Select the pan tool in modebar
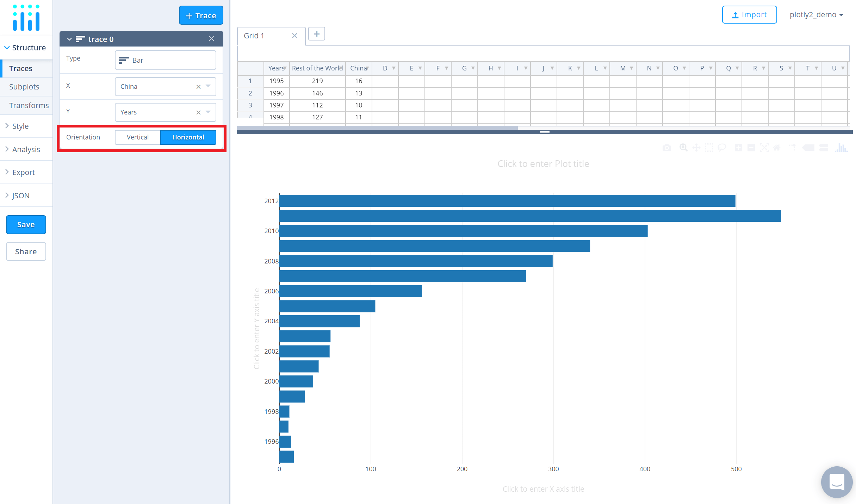The height and width of the screenshot is (504, 856). click(x=696, y=148)
